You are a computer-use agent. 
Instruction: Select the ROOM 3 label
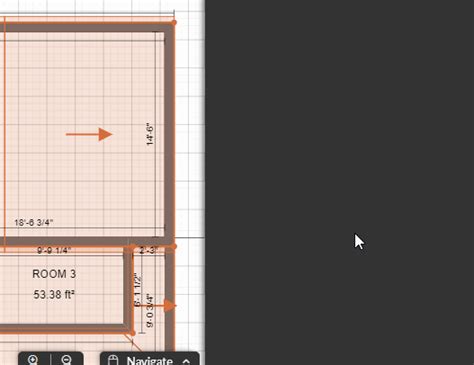pos(54,274)
